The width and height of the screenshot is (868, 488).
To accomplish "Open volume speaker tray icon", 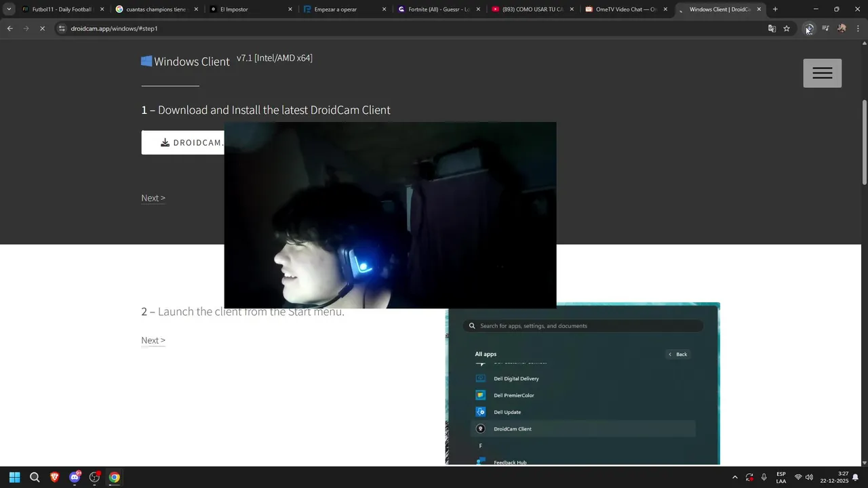I will point(809,477).
